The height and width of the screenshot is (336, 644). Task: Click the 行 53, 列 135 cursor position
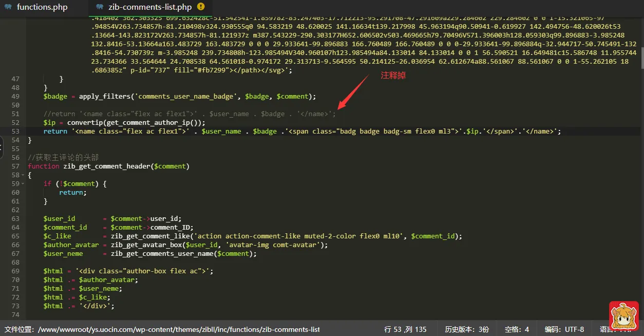(x=405, y=329)
